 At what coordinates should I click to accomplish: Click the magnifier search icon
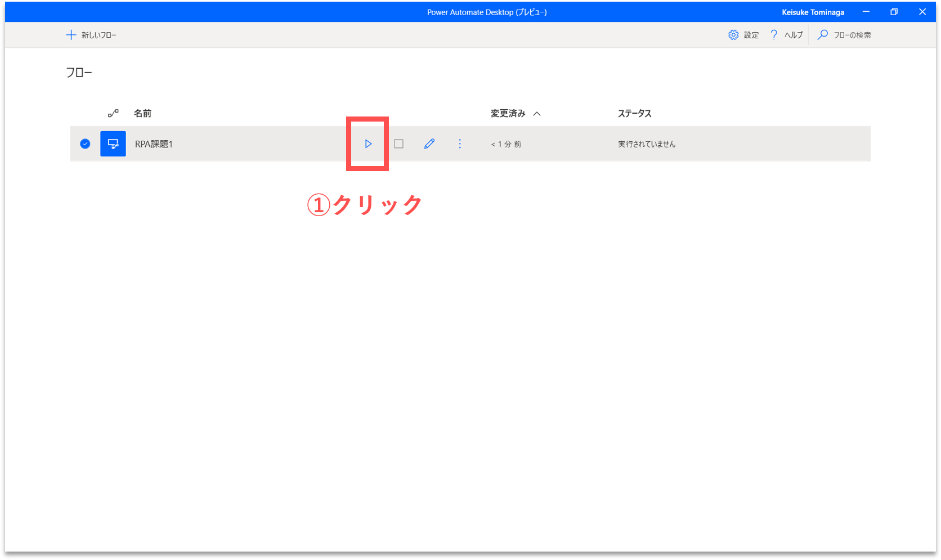pyautogui.click(x=823, y=35)
